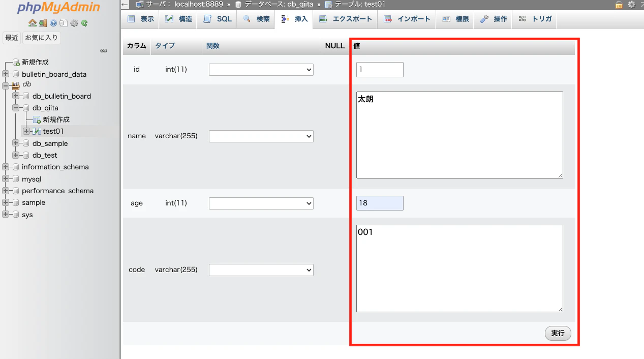Open the function dropdown for the id column
Image resolution: width=644 pixels, height=359 pixels.
tap(261, 69)
